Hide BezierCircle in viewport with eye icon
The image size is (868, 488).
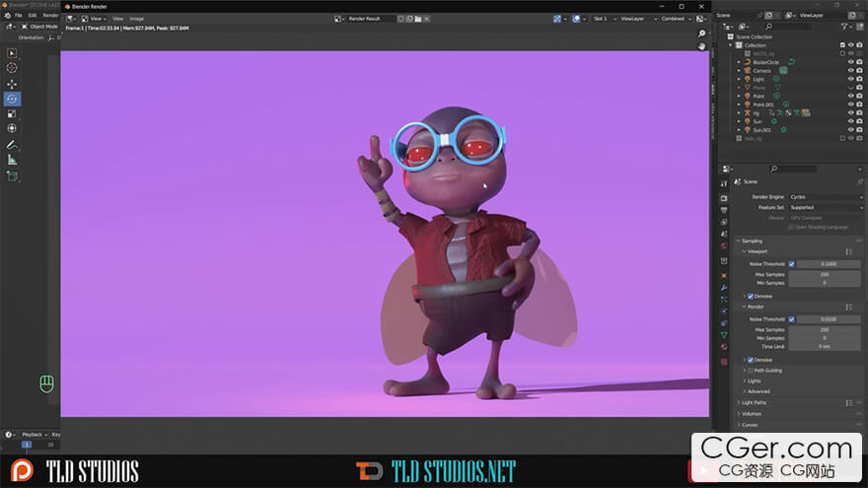(851, 62)
